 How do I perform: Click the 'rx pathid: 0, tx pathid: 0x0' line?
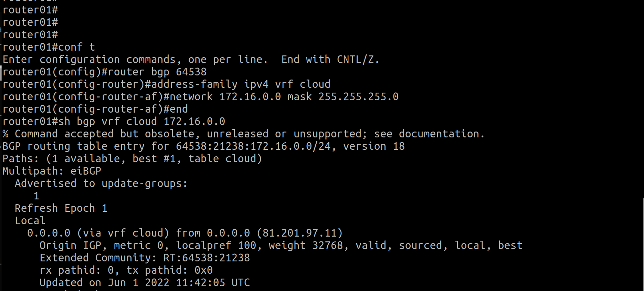(x=126, y=270)
